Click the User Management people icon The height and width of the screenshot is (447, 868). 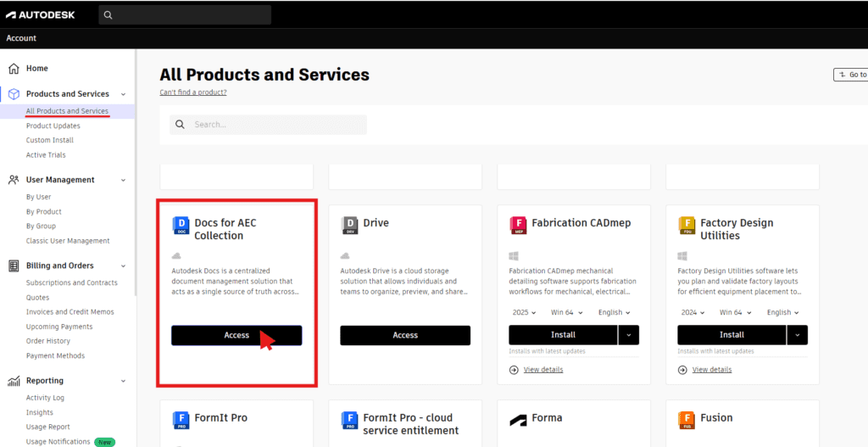tap(14, 180)
